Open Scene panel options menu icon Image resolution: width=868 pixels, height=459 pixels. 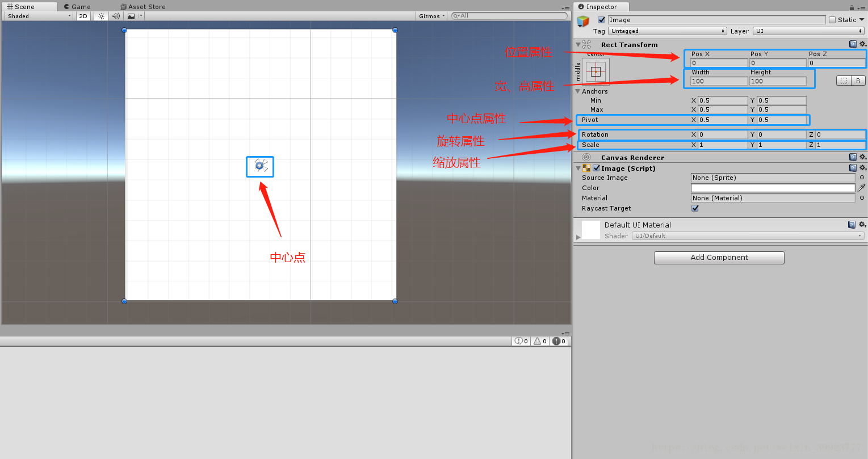(565, 9)
